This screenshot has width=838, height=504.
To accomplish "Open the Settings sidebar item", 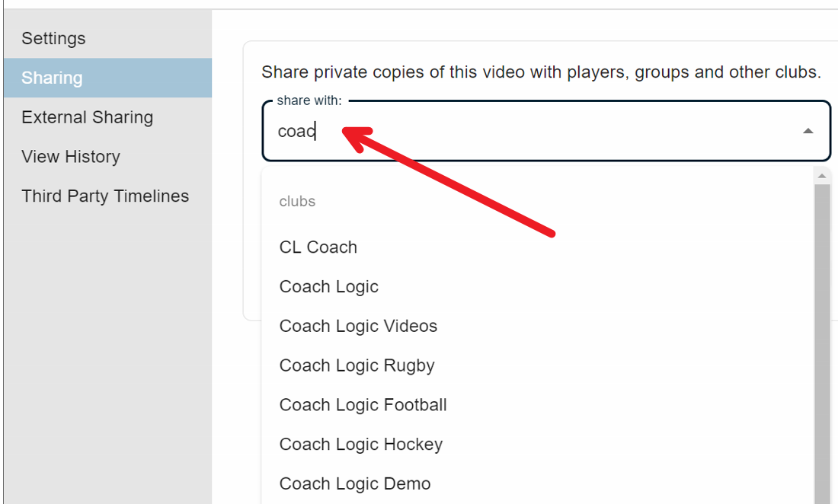I will click(x=53, y=38).
